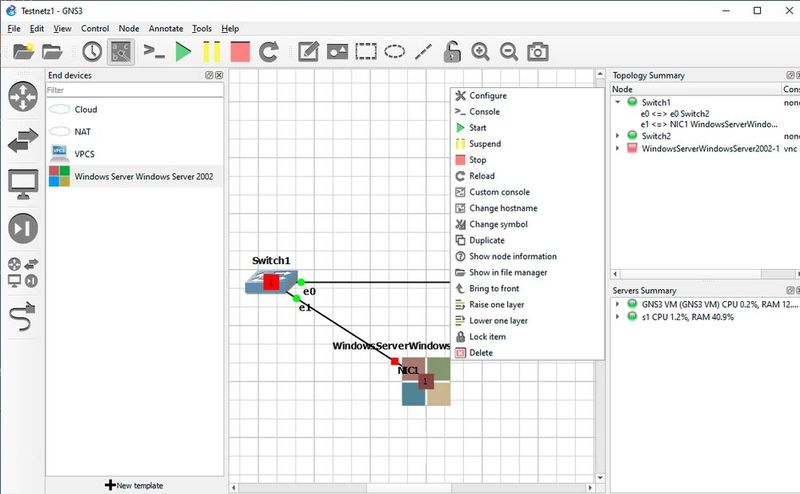Click the New template button

[x=137, y=485]
